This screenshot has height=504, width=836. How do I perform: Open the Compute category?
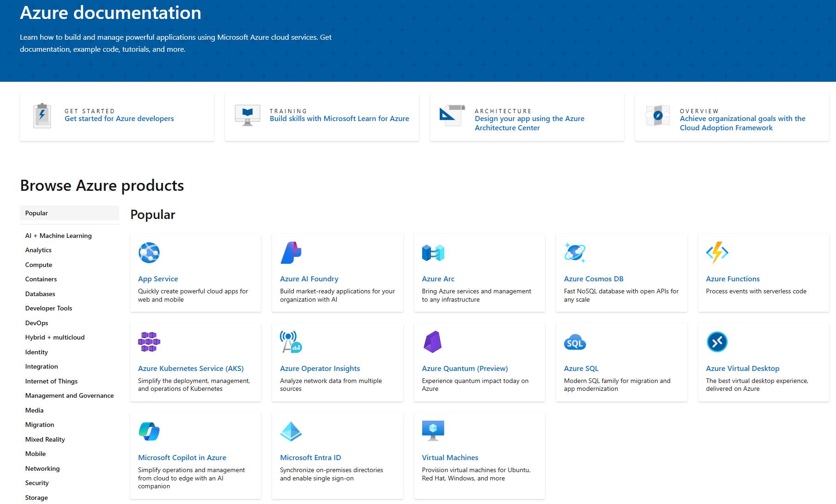(x=39, y=265)
